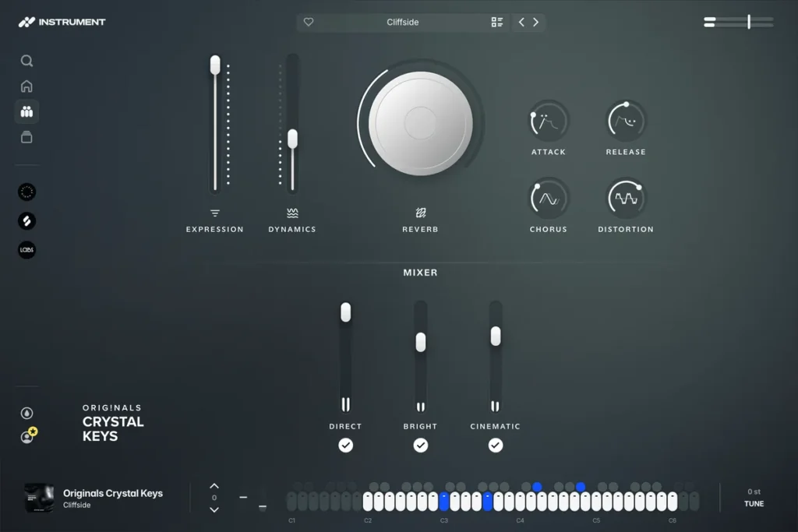This screenshot has width=798, height=532.
Task: Click the Reverb icon under big knob
Action: (x=420, y=213)
